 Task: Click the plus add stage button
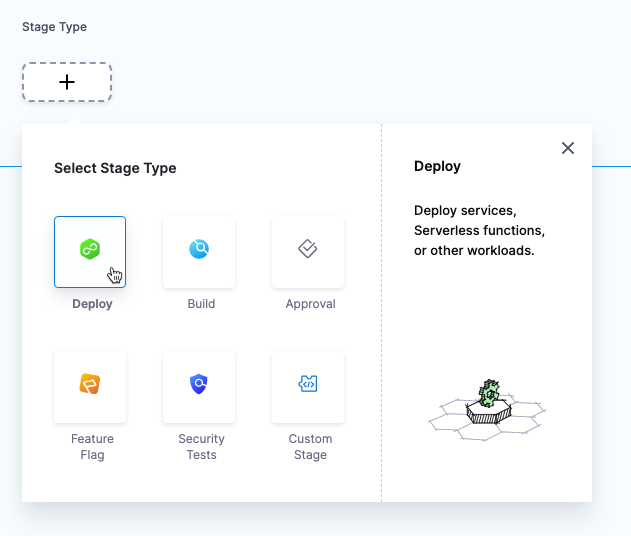point(67,82)
